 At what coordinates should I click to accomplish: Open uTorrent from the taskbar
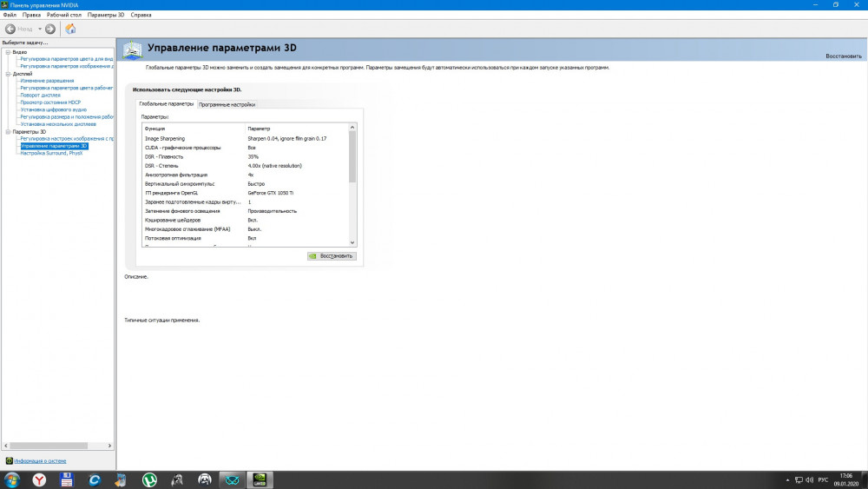click(x=149, y=479)
